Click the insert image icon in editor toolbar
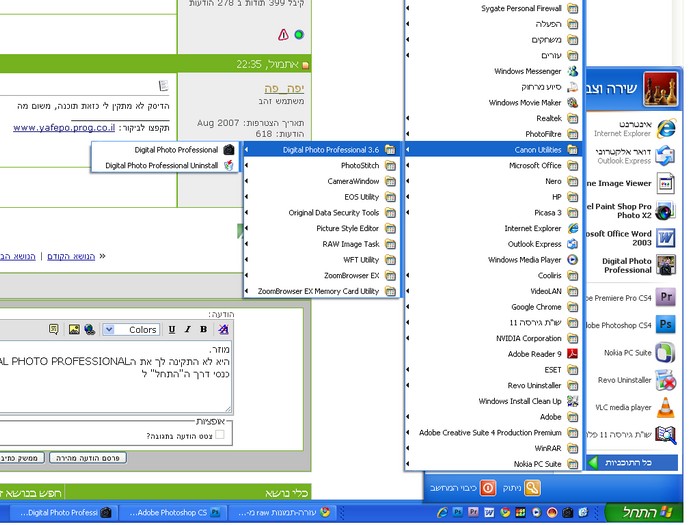700x525 pixels. pyautogui.click(x=74, y=329)
